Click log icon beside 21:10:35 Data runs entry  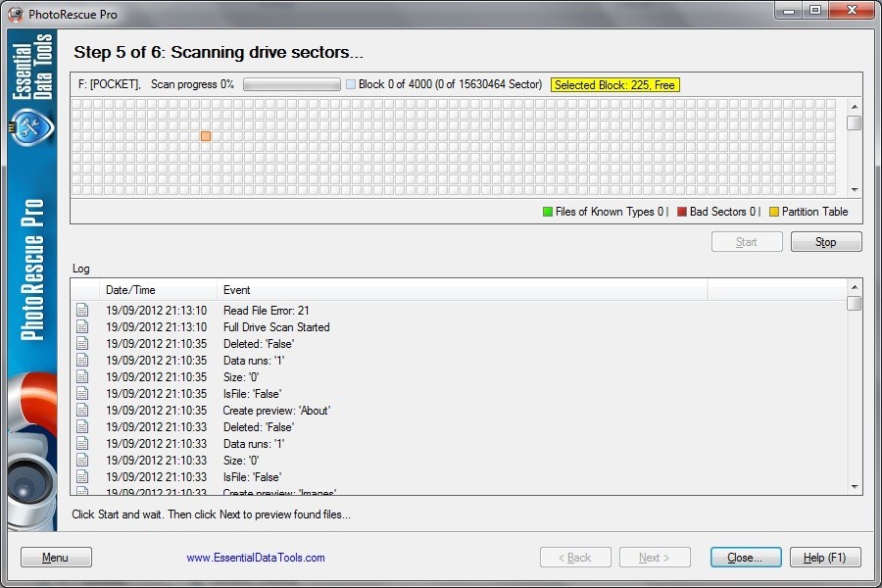[82, 360]
